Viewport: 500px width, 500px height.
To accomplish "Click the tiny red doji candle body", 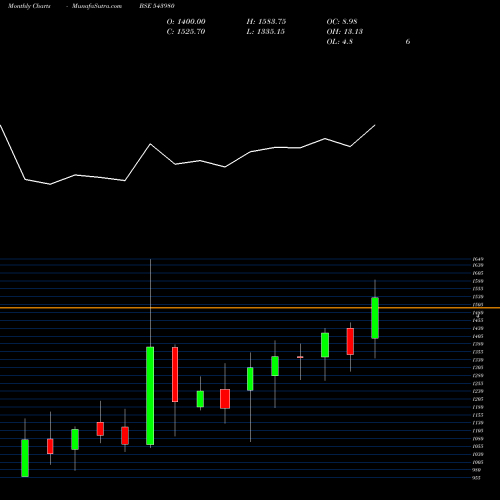I will click(300, 357).
